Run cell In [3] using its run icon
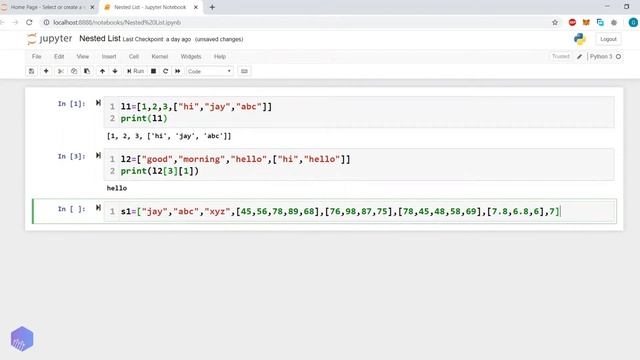The height and width of the screenshot is (360, 640). pyautogui.click(x=98, y=156)
